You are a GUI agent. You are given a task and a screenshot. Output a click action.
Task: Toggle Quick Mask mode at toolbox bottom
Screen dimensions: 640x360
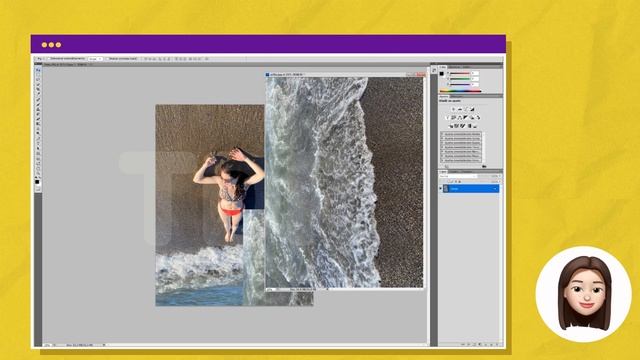(x=38, y=189)
